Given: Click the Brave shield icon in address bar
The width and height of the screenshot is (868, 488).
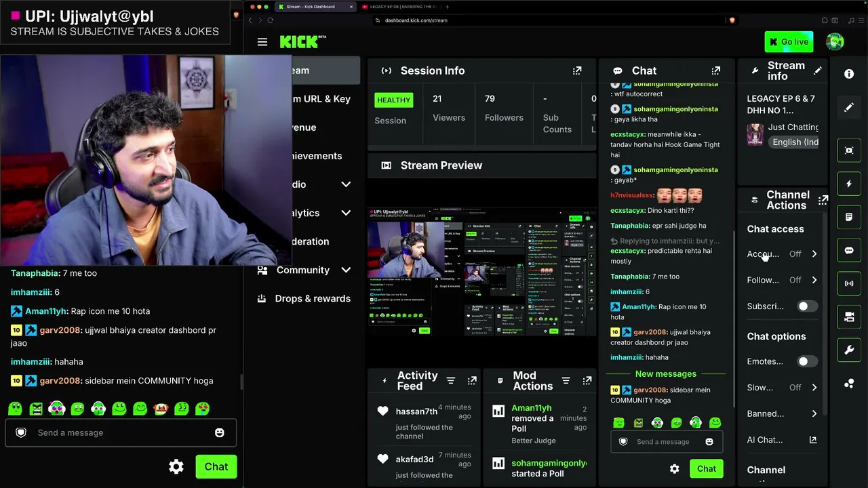Looking at the screenshot, I should click(x=732, y=20).
